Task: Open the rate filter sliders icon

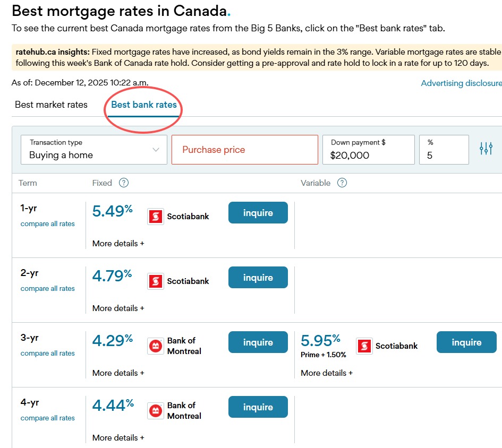Action: (486, 149)
